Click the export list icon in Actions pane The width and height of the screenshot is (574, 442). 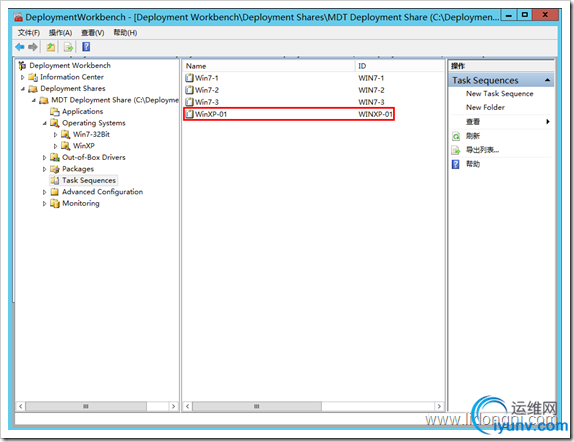(456, 150)
